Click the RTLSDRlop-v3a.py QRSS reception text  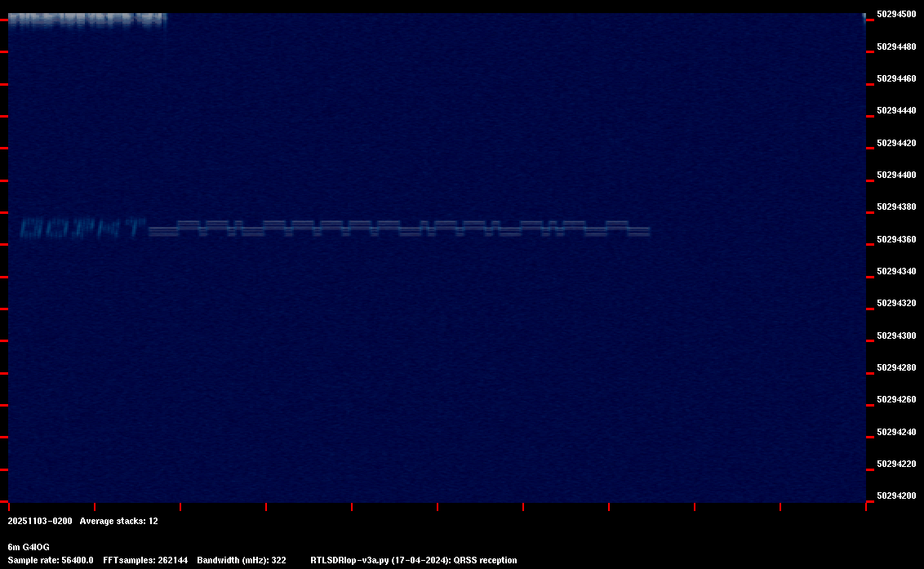tap(414, 560)
